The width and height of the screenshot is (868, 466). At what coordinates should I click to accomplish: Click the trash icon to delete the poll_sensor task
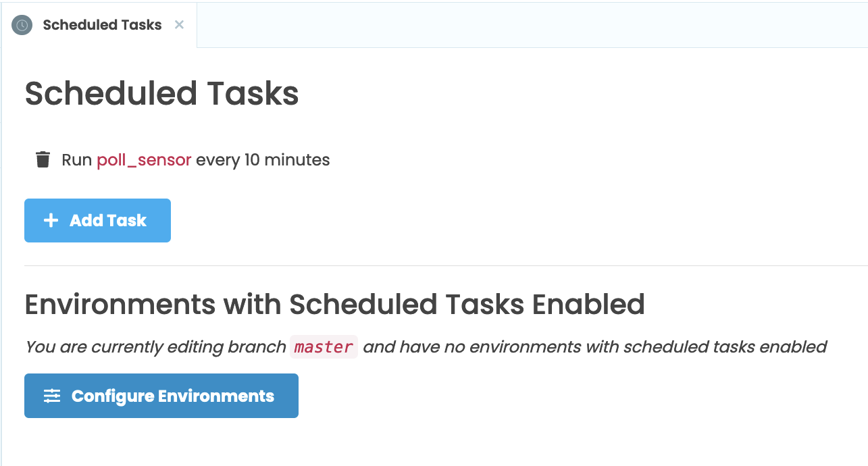coord(43,159)
